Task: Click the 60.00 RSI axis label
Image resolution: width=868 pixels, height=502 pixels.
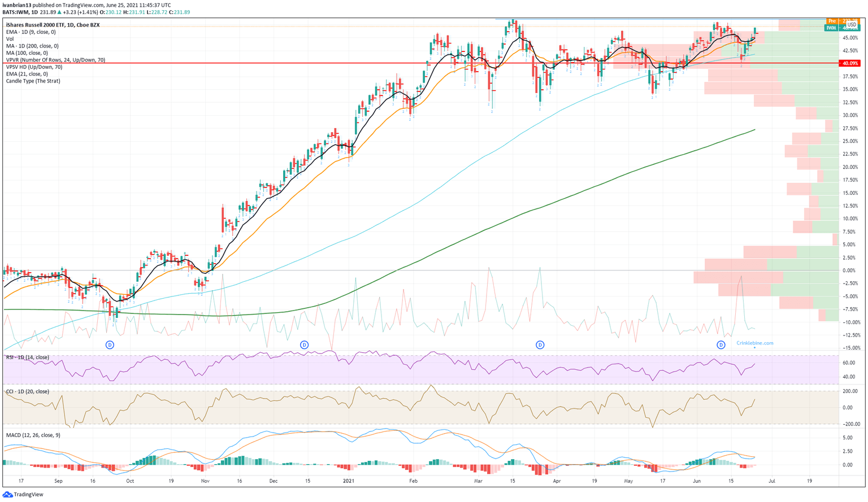Action: (x=848, y=363)
